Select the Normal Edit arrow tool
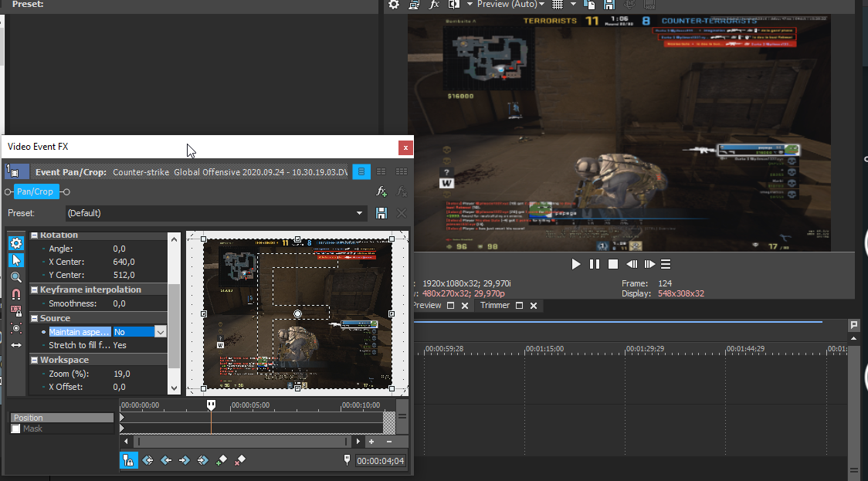Image resolution: width=868 pixels, height=481 pixels. point(16,260)
